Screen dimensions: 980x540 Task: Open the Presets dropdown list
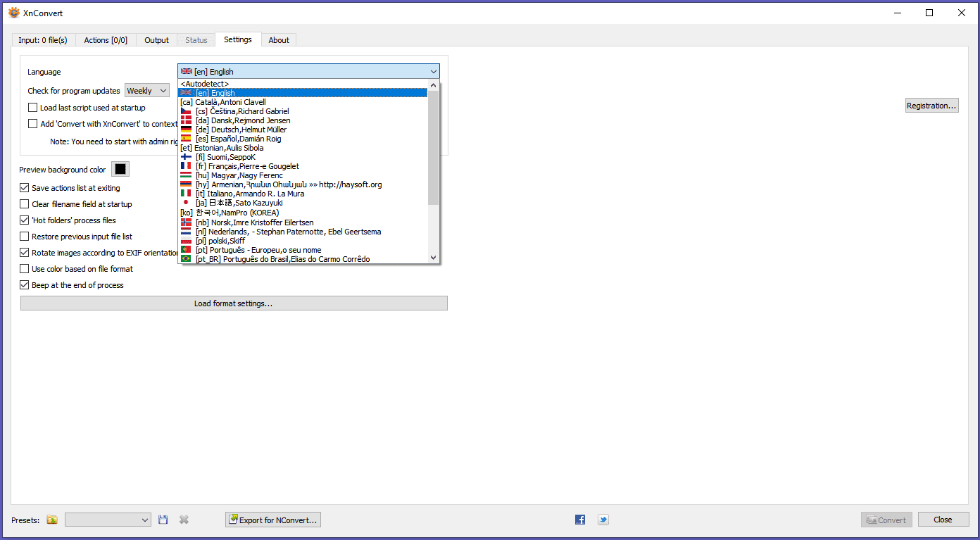coord(108,520)
